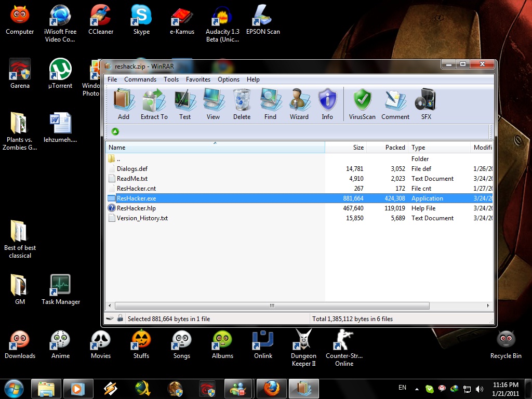Select the ReadMe.txt file
This screenshot has height=399, width=532.
[299, 179]
